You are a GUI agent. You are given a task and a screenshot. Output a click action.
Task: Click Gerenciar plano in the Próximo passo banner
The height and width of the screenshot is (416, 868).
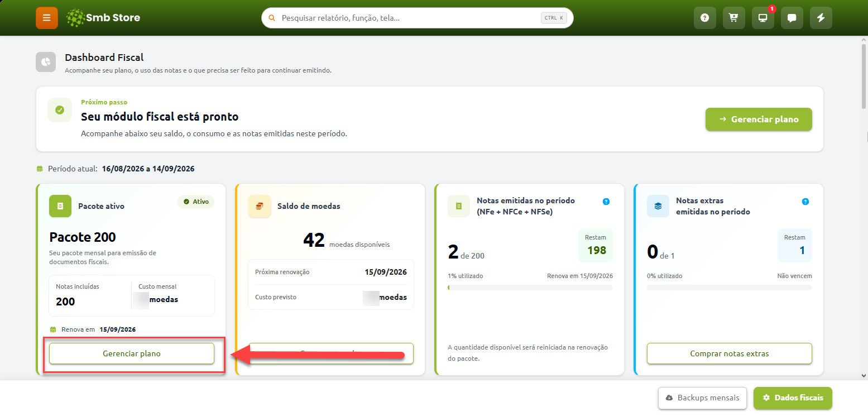click(759, 119)
